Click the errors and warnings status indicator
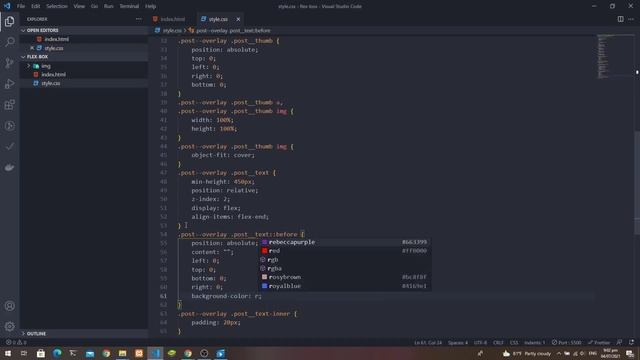The image size is (640, 360). point(16,342)
